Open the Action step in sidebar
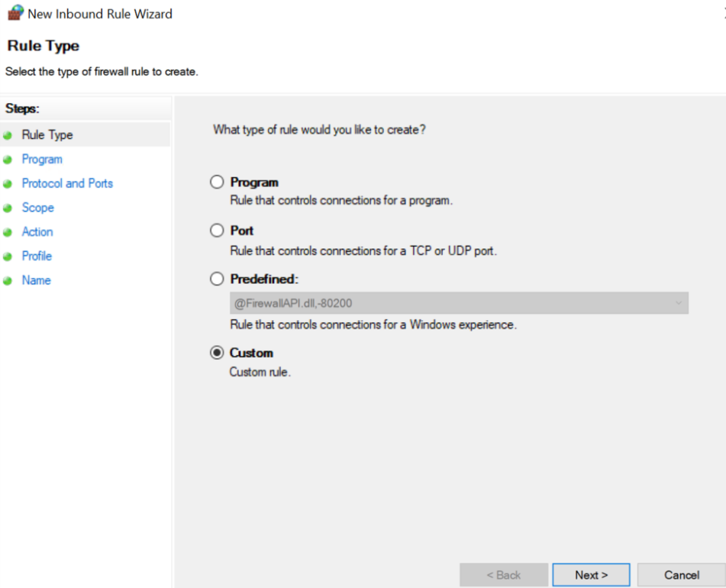This screenshot has height=588, width=726. point(37,231)
